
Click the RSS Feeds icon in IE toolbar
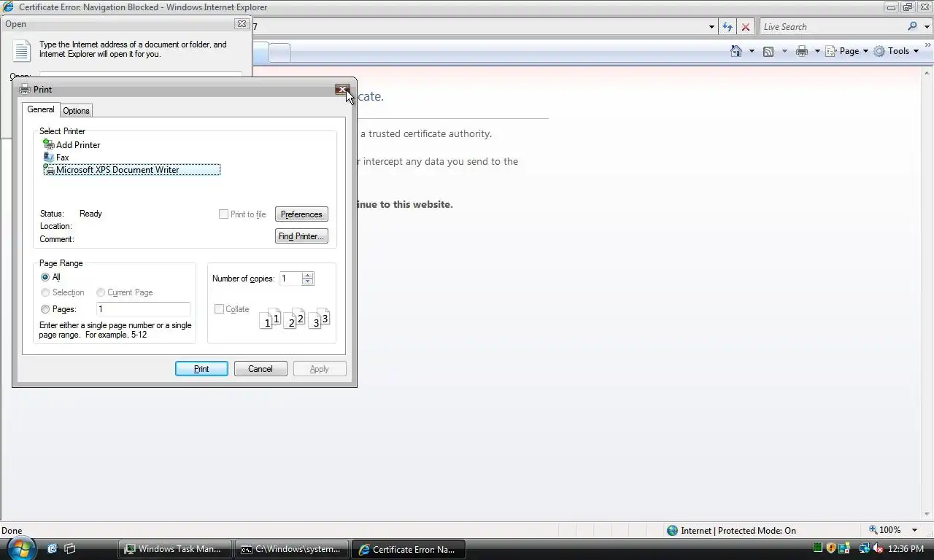pyautogui.click(x=768, y=51)
